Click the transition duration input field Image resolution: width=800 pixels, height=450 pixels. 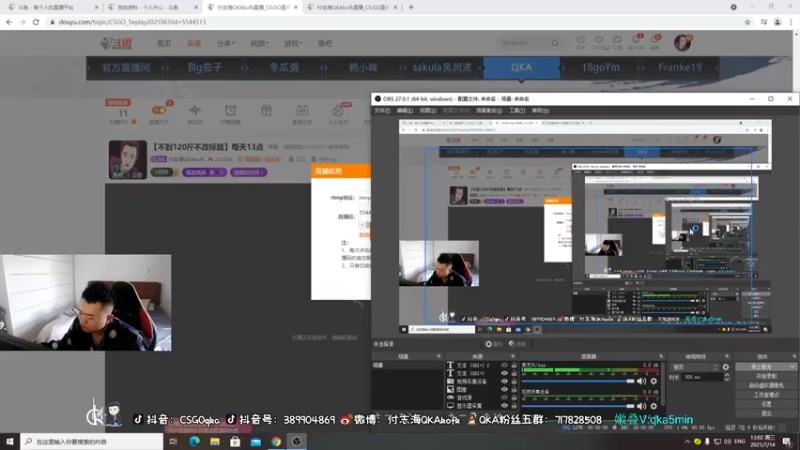click(703, 377)
